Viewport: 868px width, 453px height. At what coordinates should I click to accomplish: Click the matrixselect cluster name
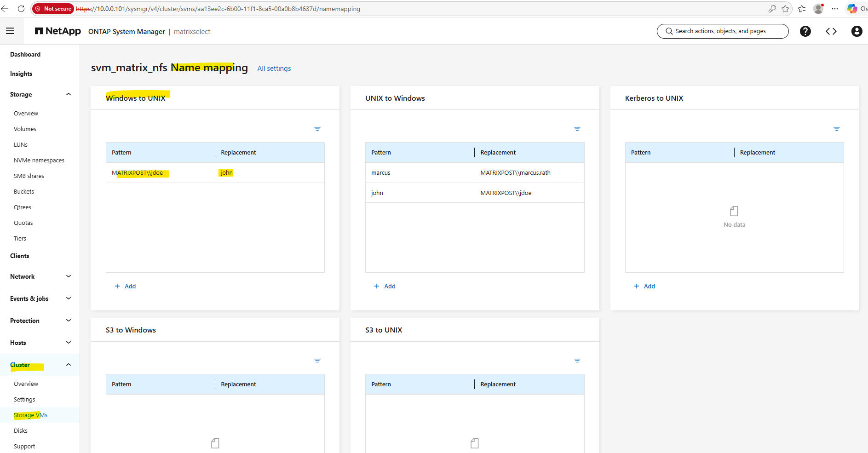point(192,32)
